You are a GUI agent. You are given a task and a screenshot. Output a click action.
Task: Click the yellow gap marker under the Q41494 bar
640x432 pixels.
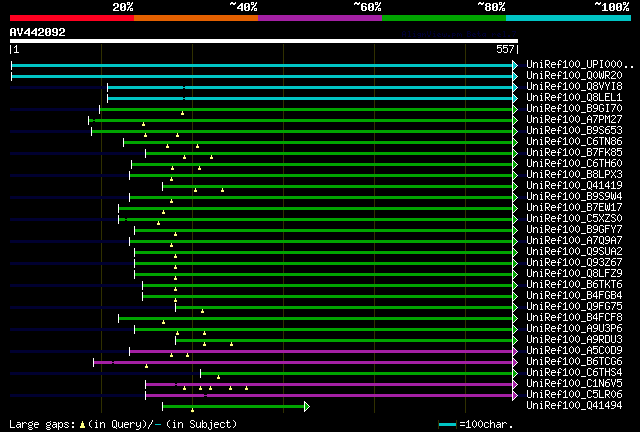click(x=193, y=410)
